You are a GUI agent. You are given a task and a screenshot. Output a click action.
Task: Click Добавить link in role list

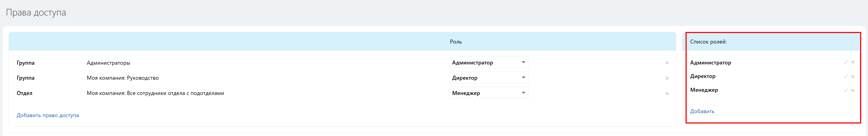point(702,111)
